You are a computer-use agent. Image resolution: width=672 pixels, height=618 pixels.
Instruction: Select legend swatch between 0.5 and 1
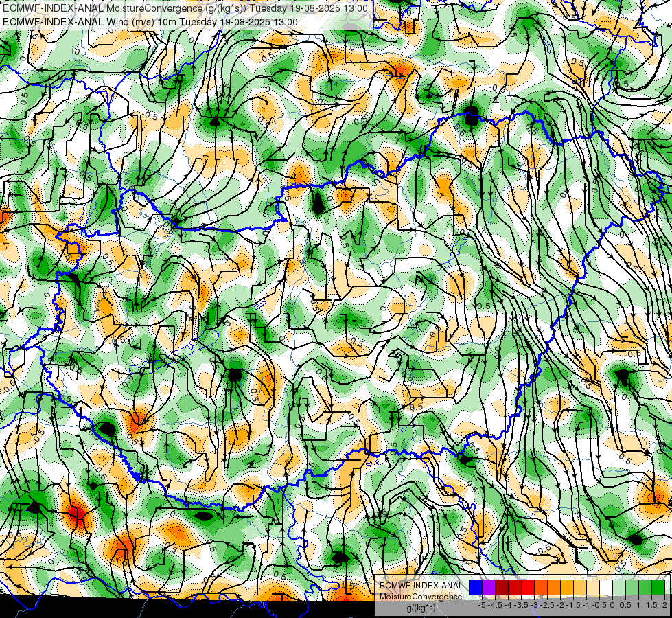coord(632,588)
